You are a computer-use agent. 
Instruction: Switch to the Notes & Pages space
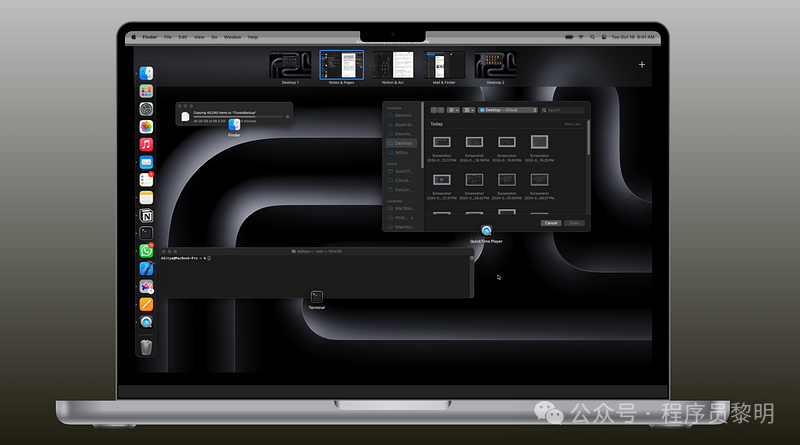[341, 65]
